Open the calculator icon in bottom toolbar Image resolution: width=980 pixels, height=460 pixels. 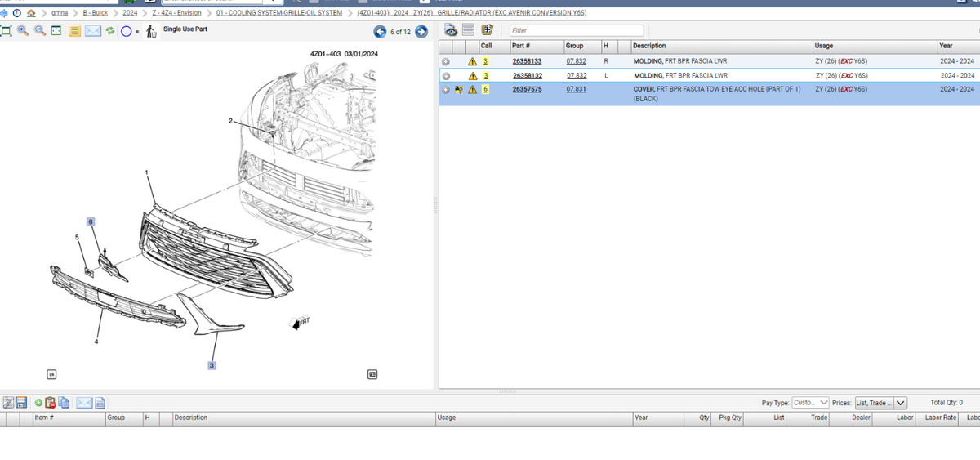pos(100,402)
